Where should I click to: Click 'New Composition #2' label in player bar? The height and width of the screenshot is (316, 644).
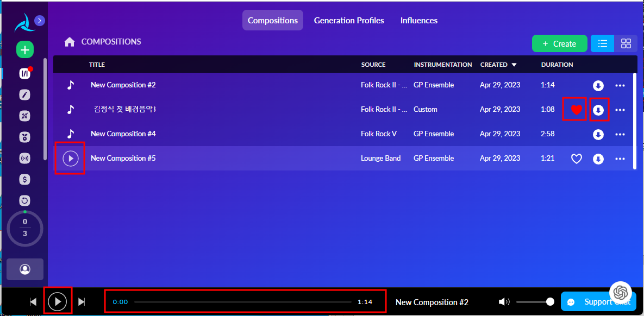432,302
